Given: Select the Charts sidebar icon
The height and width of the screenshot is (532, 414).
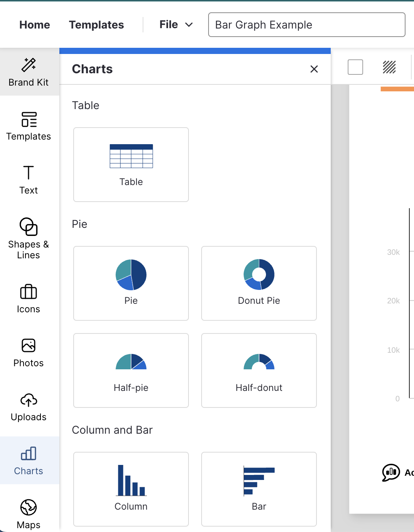Looking at the screenshot, I should click(x=29, y=460).
